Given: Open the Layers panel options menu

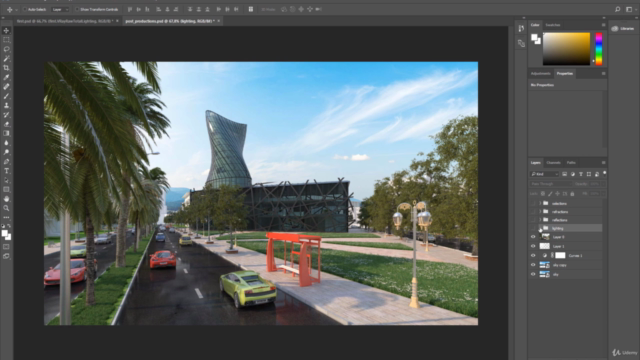Looking at the screenshot, I should [603, 163].
